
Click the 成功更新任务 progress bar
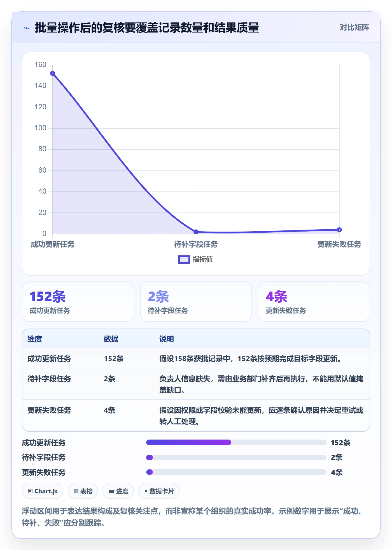(x=236, y=442)
